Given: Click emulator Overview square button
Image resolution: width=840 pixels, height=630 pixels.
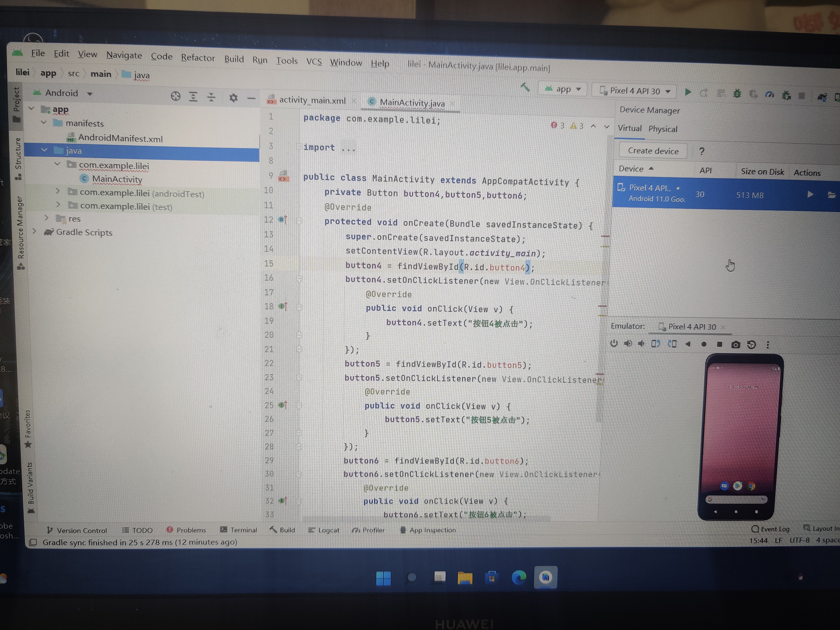Looking at the screenshot, I should point(719,344).
